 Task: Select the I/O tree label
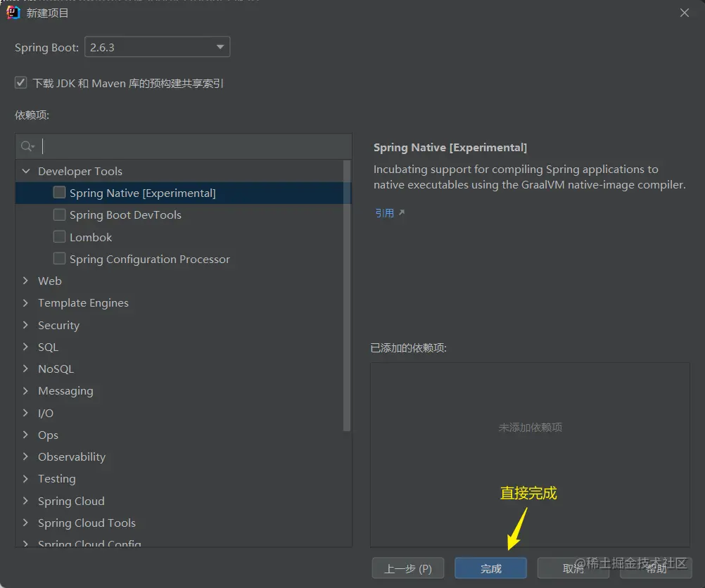coord(46,413)
